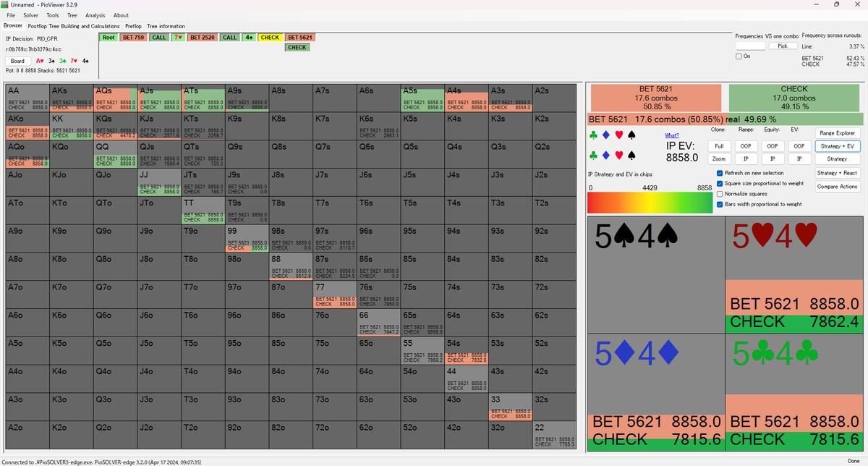Select the yellow CHECK tree node
868x466 pixels.
tap(270, 38)
